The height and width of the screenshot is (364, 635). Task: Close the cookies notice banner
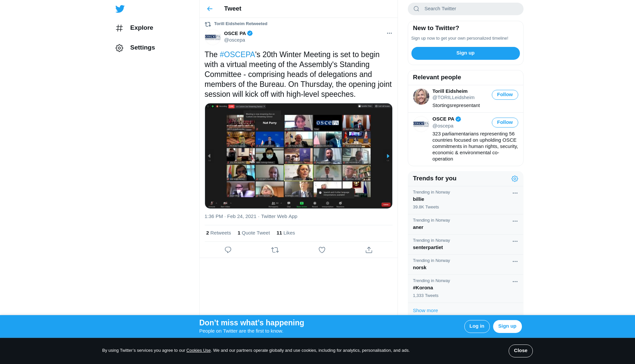[x=520, y=351]
